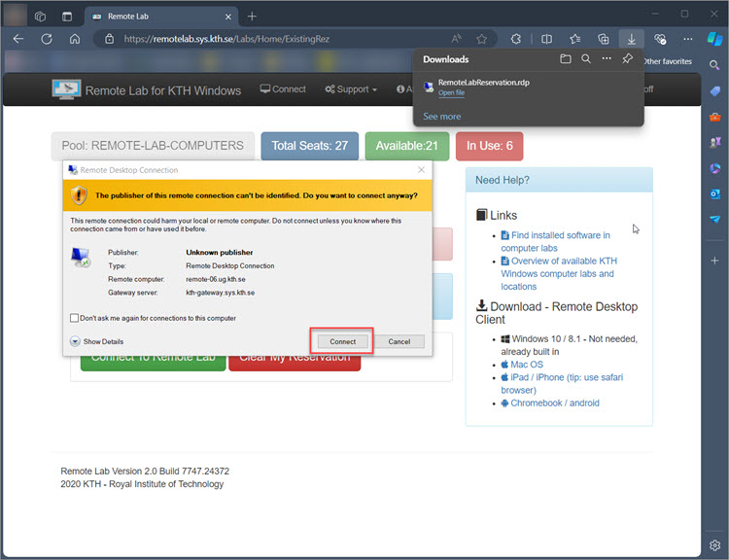Viewport: 729px width, 560px height.
Task: Click "Open file" under RemoteLabReservation.rdp
Action: point(451,93)
